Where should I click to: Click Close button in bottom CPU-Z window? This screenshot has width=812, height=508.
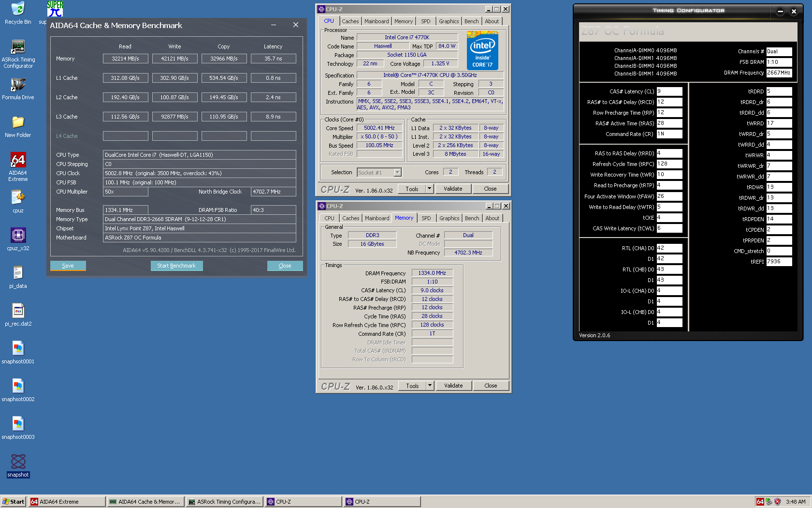click(x=491, y=386)
